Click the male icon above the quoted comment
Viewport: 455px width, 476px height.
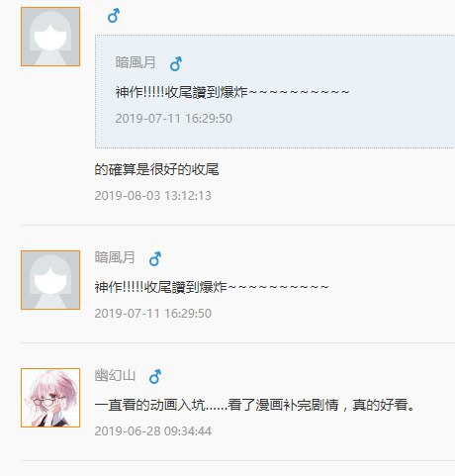pos(114,16)
